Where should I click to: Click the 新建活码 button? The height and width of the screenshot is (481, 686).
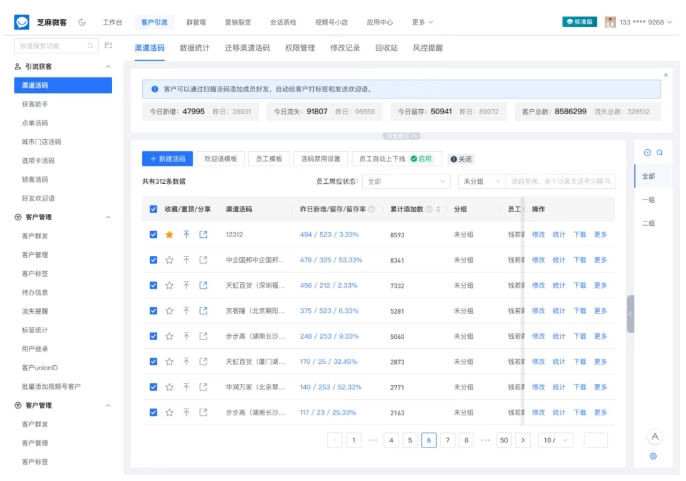167,159
